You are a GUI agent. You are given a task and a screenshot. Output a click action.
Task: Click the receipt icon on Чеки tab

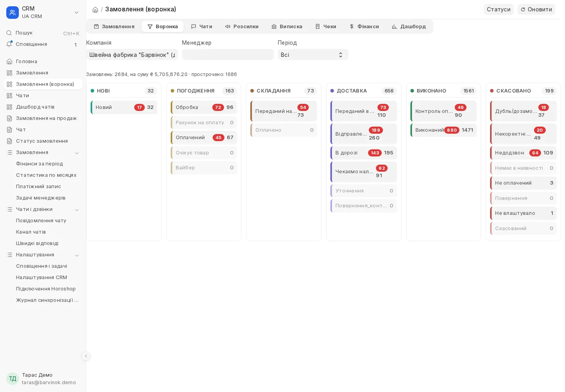pyautogui.click(x=317, y=27)
